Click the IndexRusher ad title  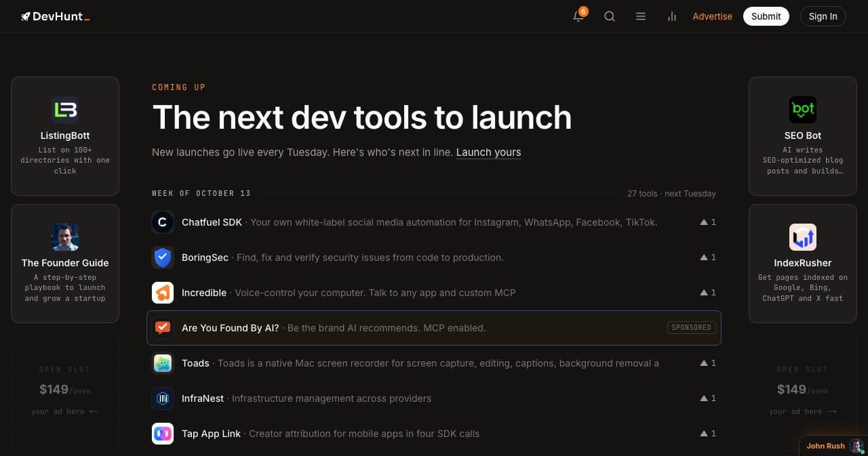pos(803,263)
